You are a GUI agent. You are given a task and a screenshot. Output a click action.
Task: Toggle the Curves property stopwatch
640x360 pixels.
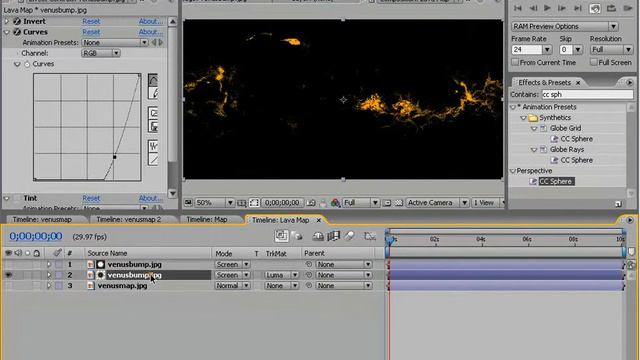click(x=27, y=64)
